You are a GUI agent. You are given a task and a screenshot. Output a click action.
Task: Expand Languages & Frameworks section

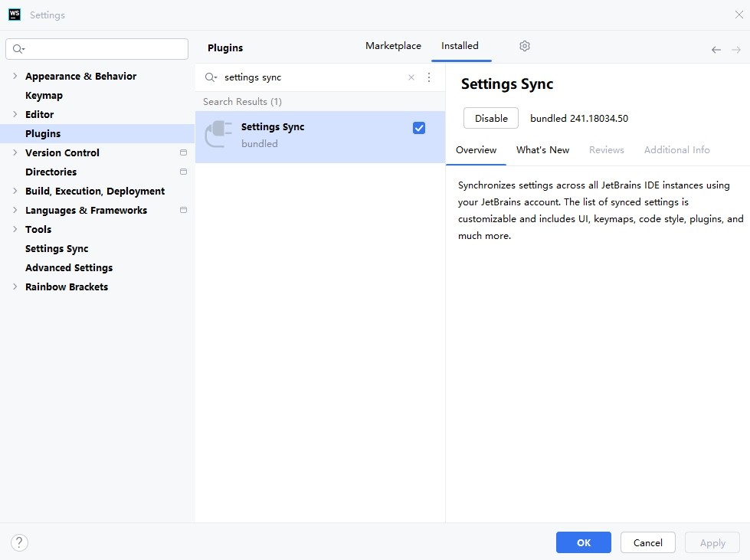(15, 210)
